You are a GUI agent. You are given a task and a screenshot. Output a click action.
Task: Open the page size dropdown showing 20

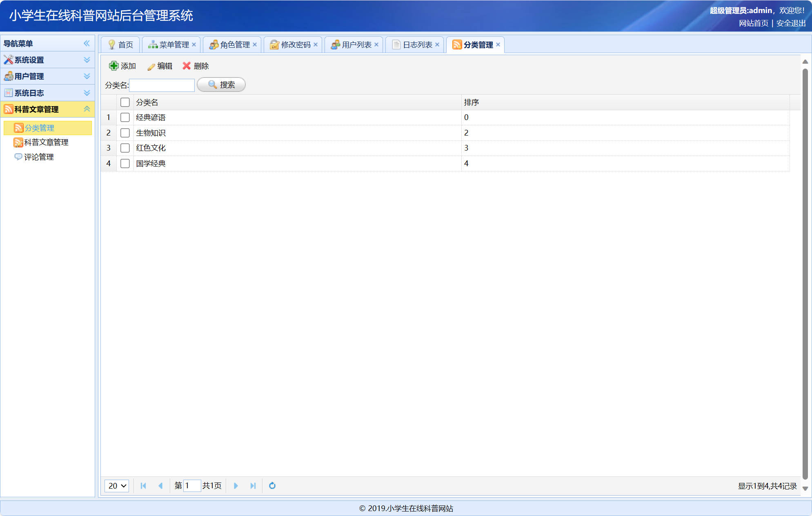tap(116, 486)
